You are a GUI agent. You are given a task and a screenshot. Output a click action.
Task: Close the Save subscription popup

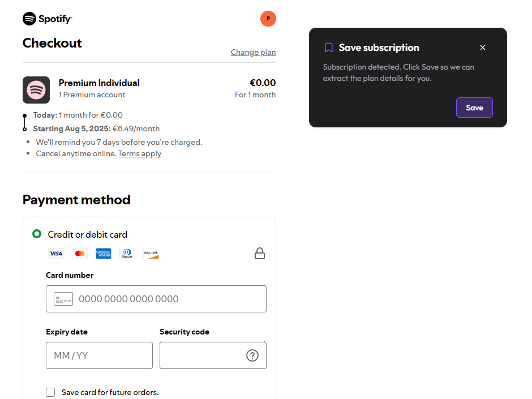(x=483, y=48)
